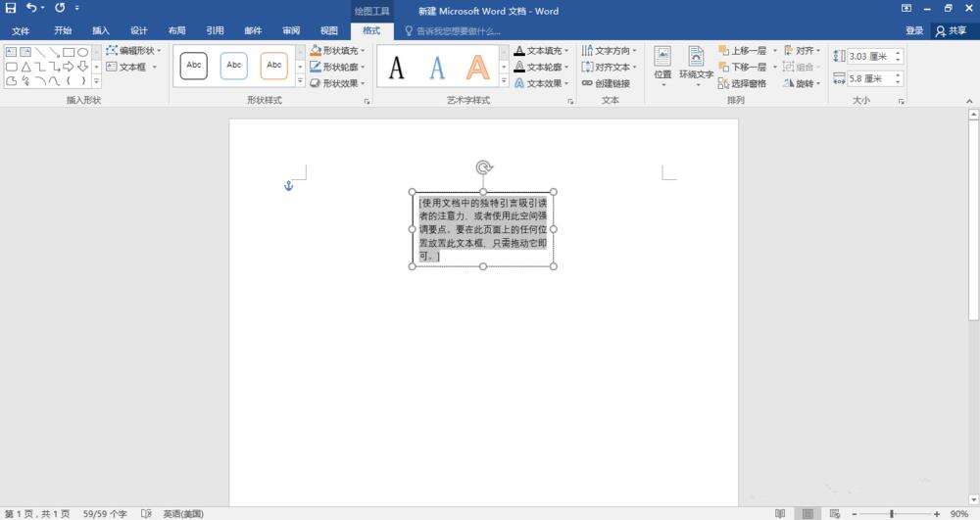The image size is (980, 520).
Task: Apply the orange outlined A WordArt style
Action: 477,68
